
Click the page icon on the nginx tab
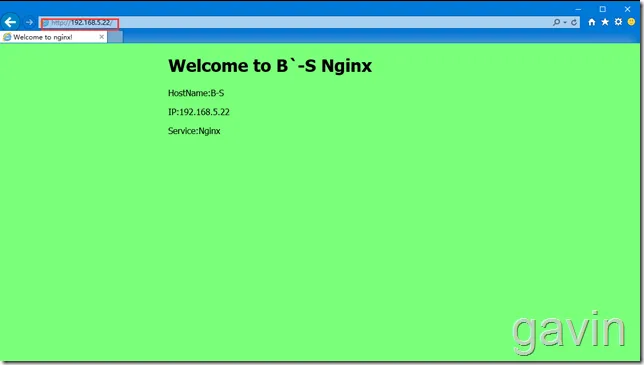click(x=7, y=37)
